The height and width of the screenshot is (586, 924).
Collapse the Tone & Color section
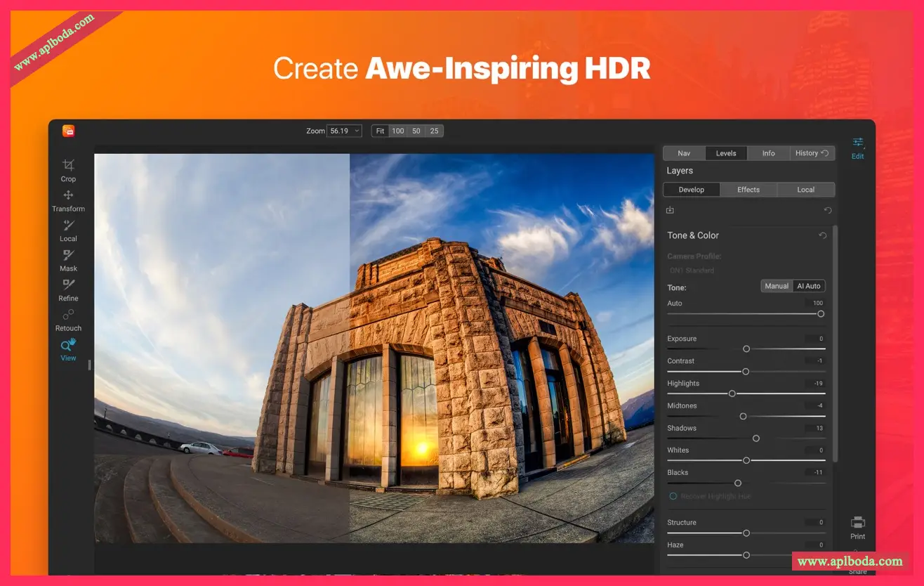(692, 235)
